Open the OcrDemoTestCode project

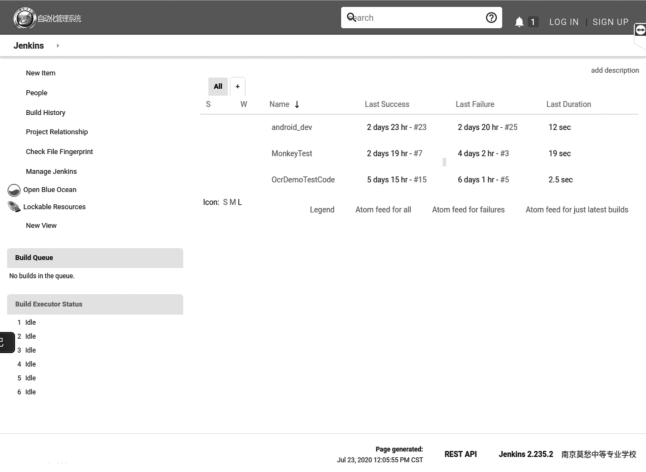[302, 180]
